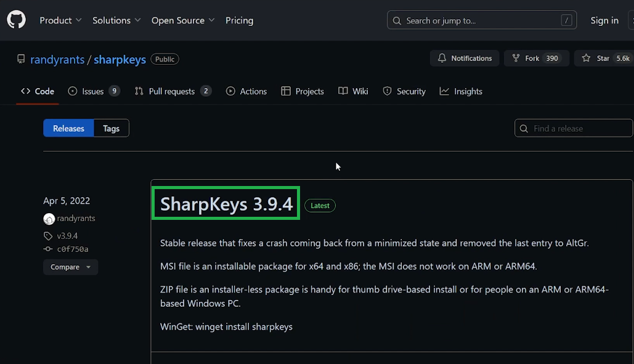Focus the Search or jump to field
This screenshot has width=634, height=364.
(482, 20)
